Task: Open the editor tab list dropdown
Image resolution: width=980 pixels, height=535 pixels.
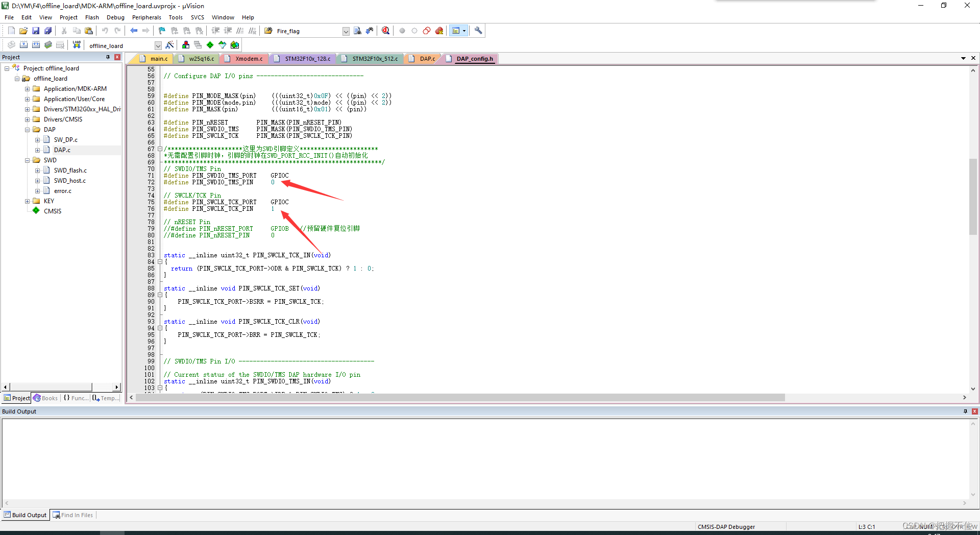Action: coord(963,58)
